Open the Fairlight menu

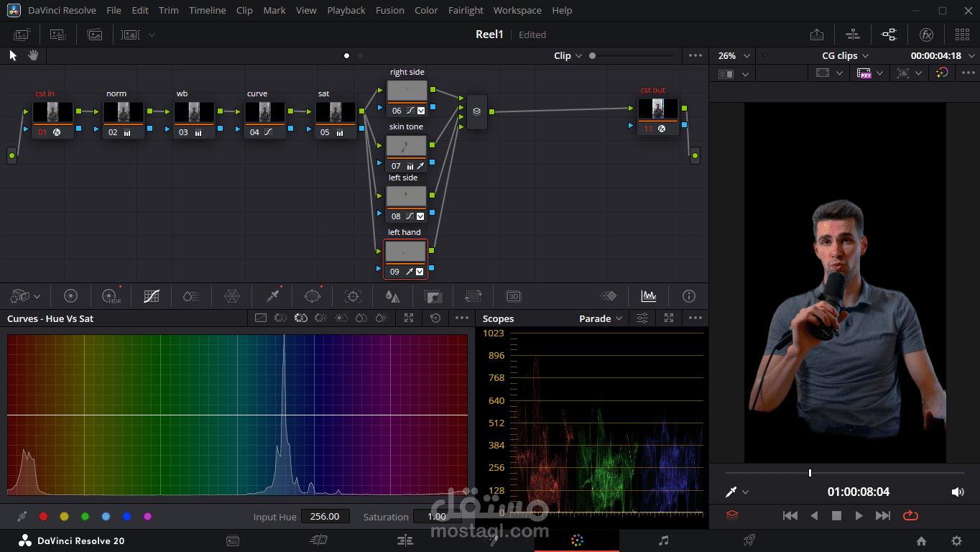coord(466,10)
